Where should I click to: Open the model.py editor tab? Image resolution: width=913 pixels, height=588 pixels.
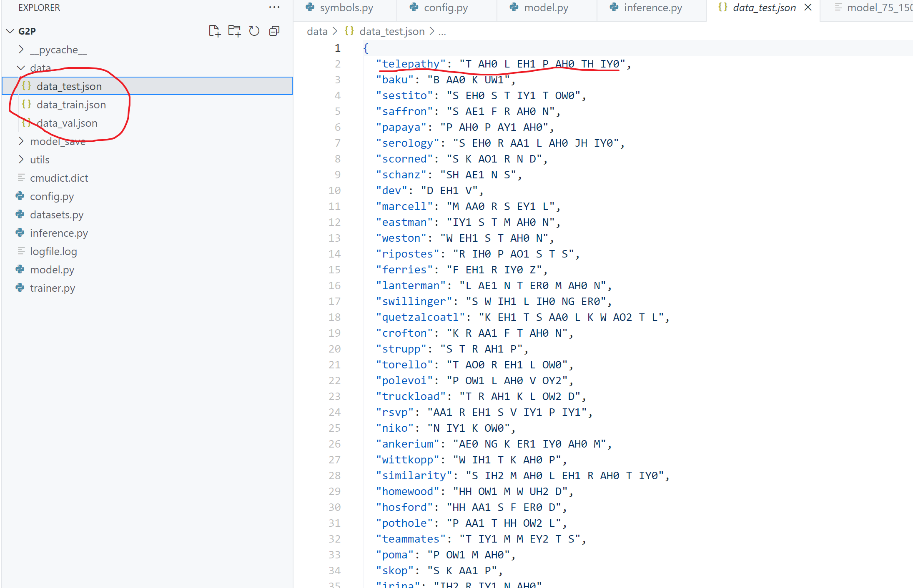coord(546,8)
